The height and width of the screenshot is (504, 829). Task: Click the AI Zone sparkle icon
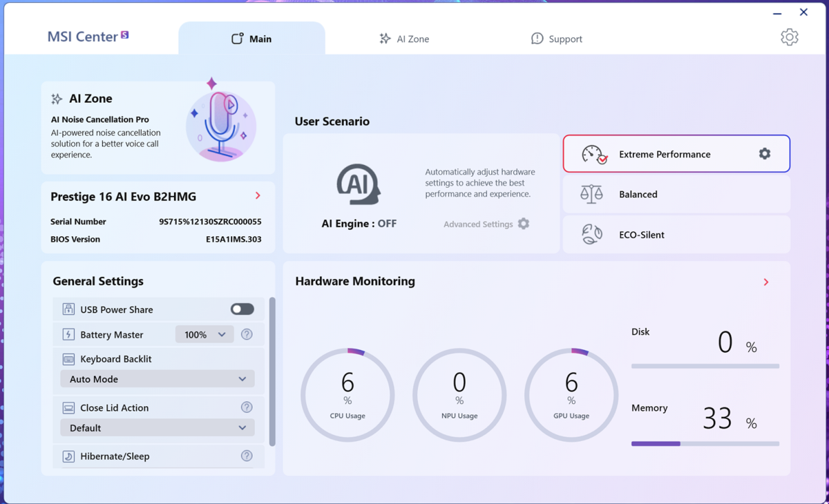pyautogui.click(x=57, y=99)
